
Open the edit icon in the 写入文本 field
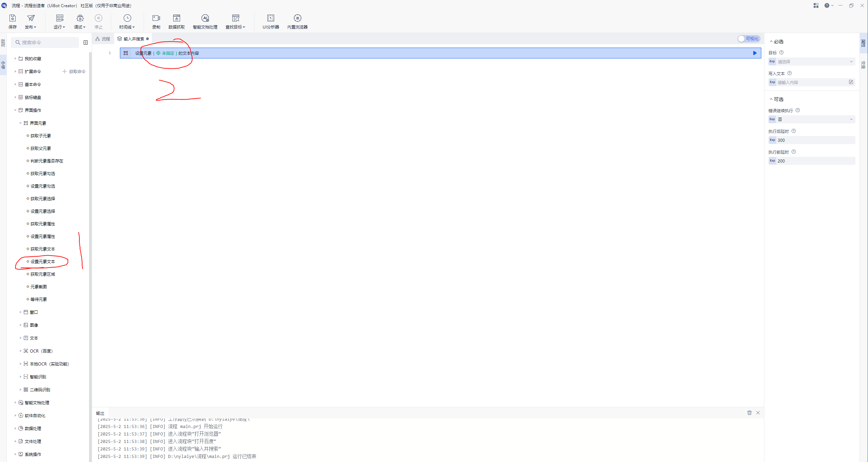click(x=851, y=82)
